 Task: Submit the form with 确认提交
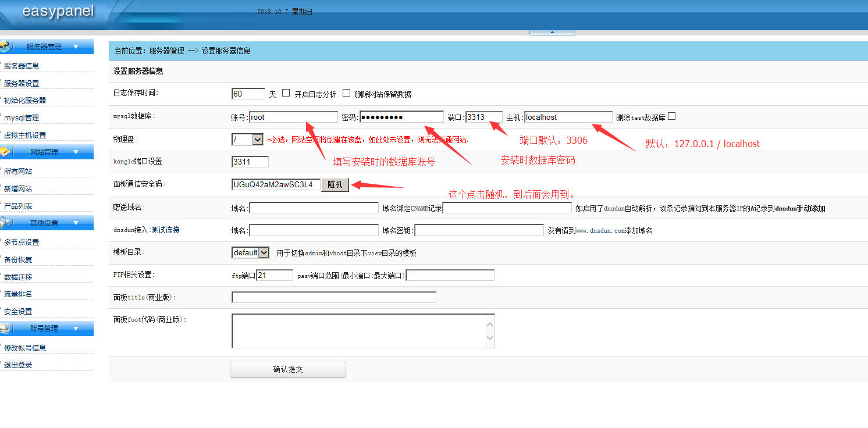287,369
